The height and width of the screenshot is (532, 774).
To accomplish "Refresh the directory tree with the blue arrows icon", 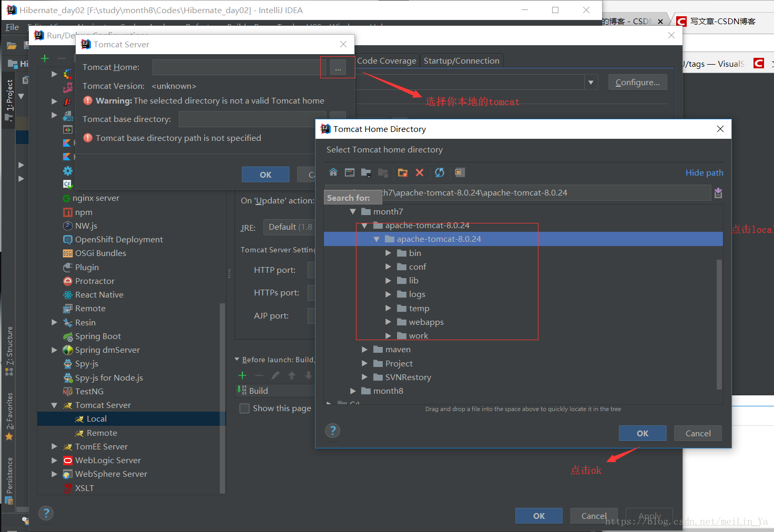I will [x=440, y=172].
